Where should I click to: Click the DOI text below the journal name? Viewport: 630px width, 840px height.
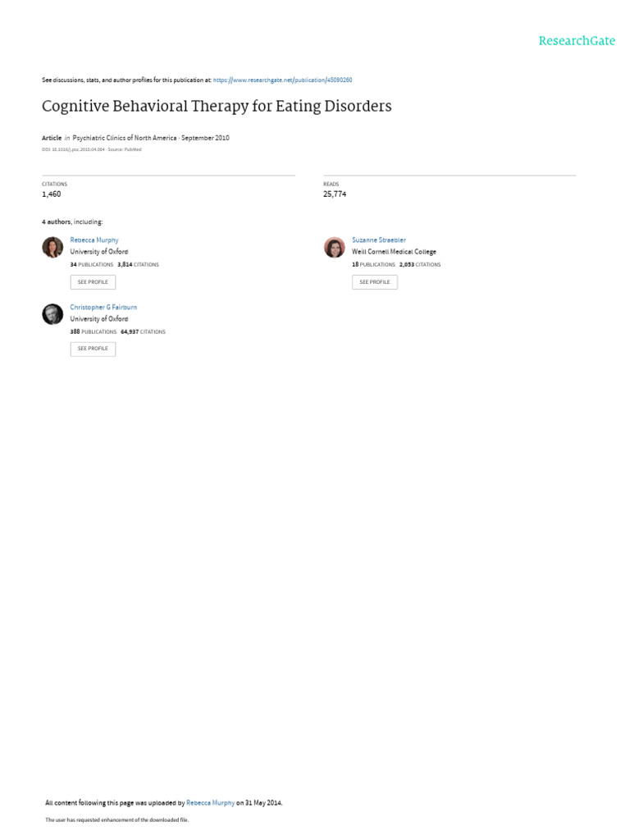pos(73,149)
